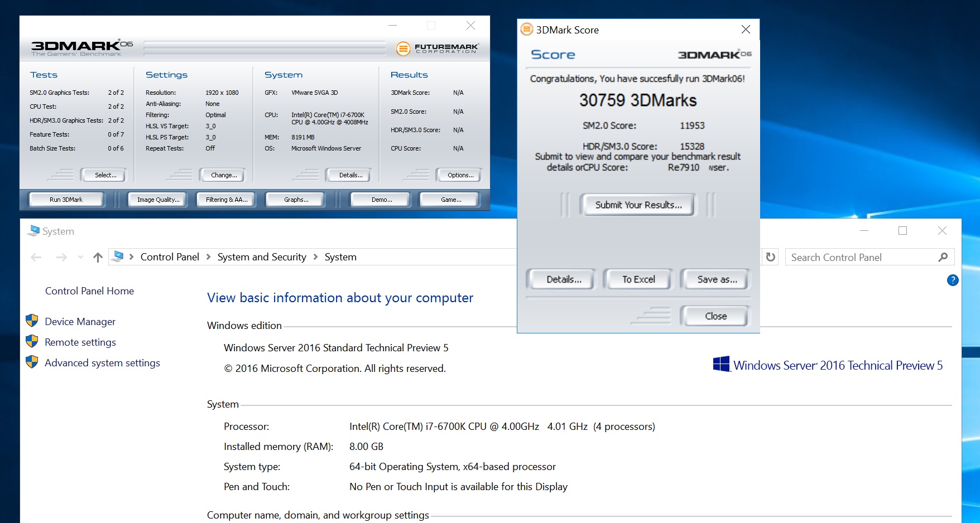This screenshot has height=523, width=980.
Task: Open Advanced system settings link
Action: pos(102,363)
